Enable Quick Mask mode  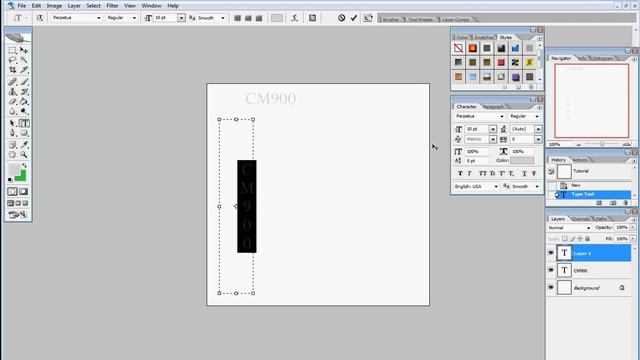(x=24, y=191)
